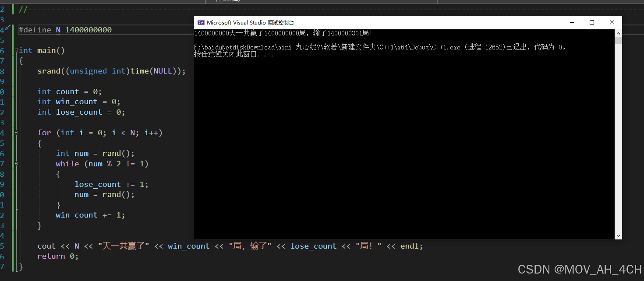Click the srand((unsigned int)time(NULL)); line
The width and height of the screenshot is (644, 281).
click(x=112, y=71)
